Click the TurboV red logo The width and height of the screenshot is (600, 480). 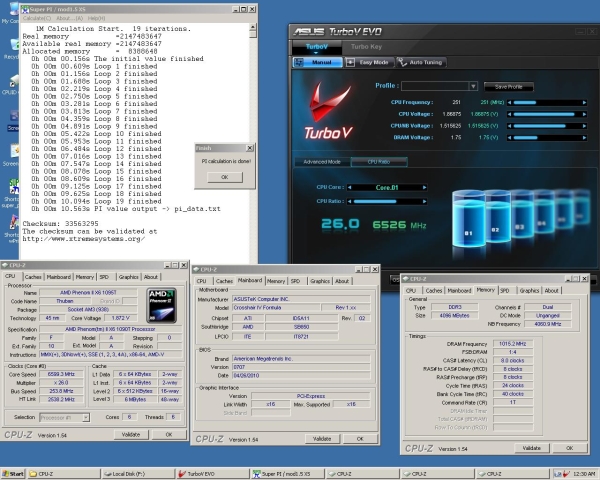pos(328,110)
